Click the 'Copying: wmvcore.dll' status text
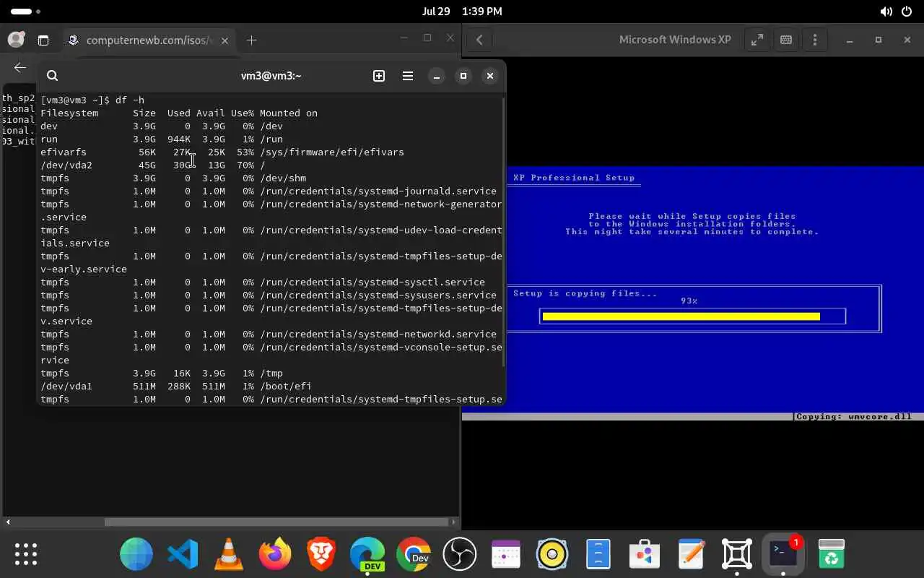Image resolution: width=924 pixels, height=578 pixels. pos(854,416)
